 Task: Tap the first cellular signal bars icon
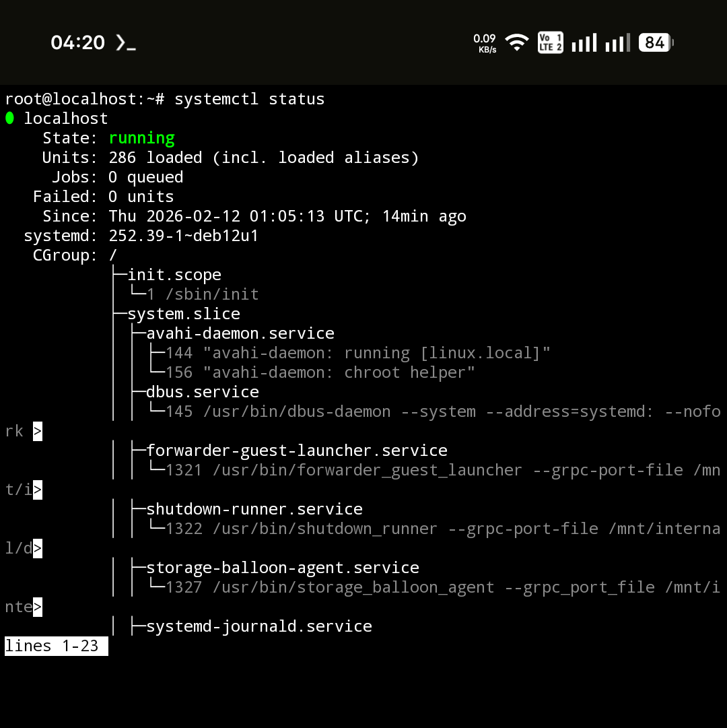point(584,42)
